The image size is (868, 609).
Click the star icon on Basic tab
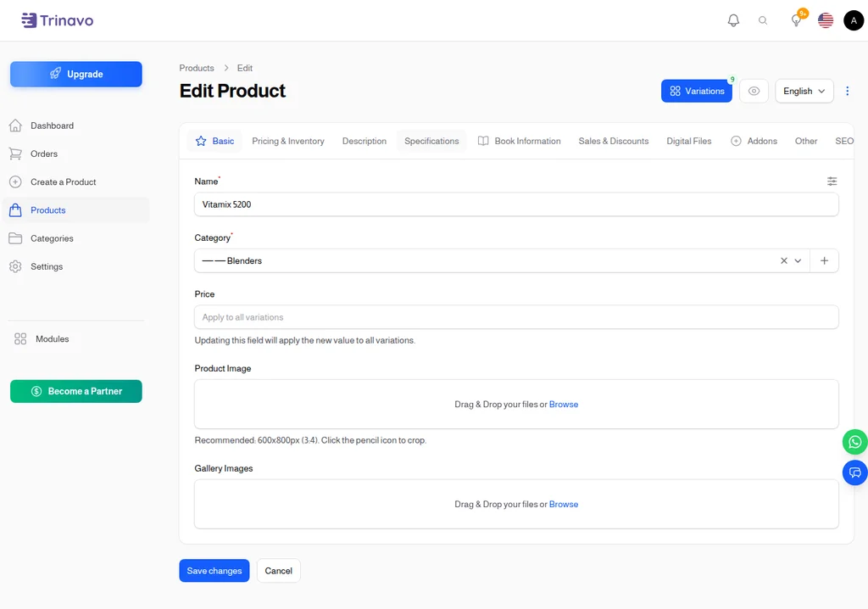coord(201,142)
